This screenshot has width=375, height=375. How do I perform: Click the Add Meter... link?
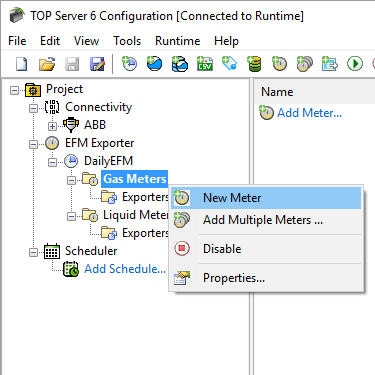(310, 113)
